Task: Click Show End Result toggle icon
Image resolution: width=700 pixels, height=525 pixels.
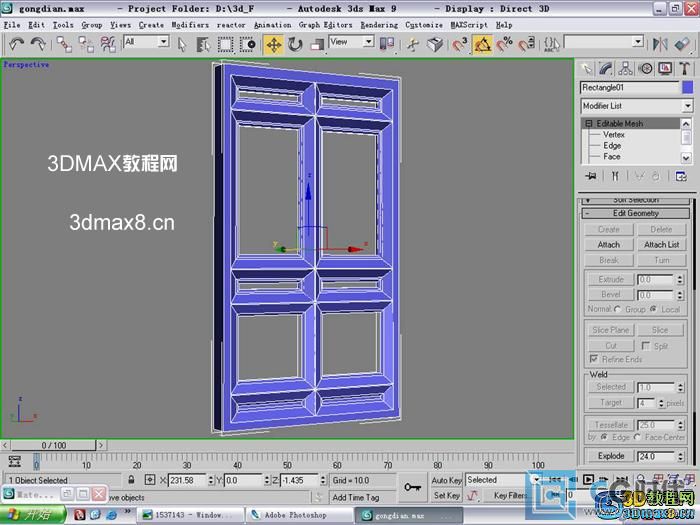Action: (615, 176)
